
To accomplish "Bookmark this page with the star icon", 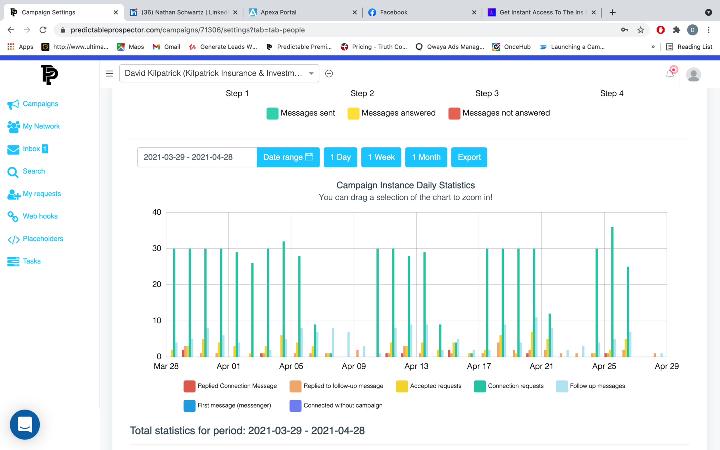I will click(x=641, y=30).
